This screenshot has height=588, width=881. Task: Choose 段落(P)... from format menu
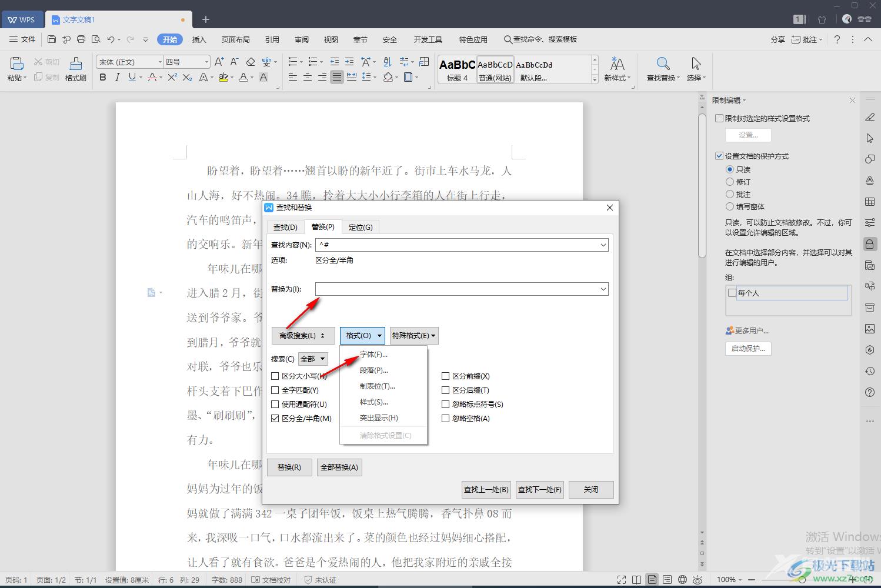(x=383, y=370)
